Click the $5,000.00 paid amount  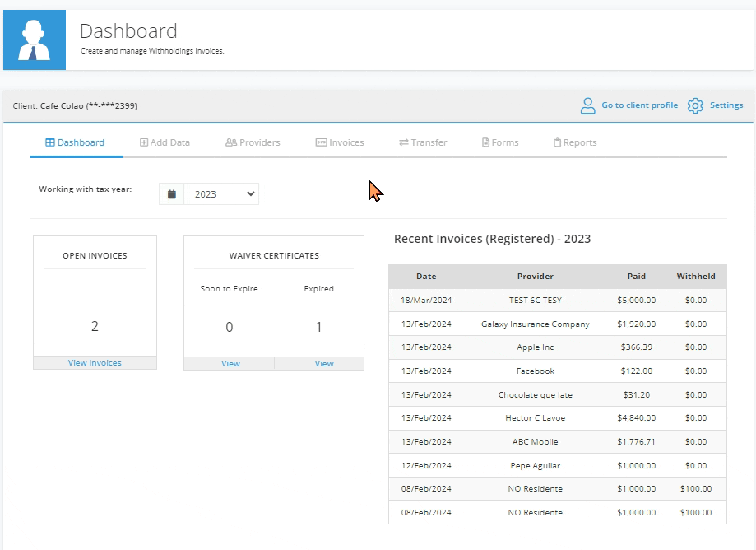[x=637, y=300]
